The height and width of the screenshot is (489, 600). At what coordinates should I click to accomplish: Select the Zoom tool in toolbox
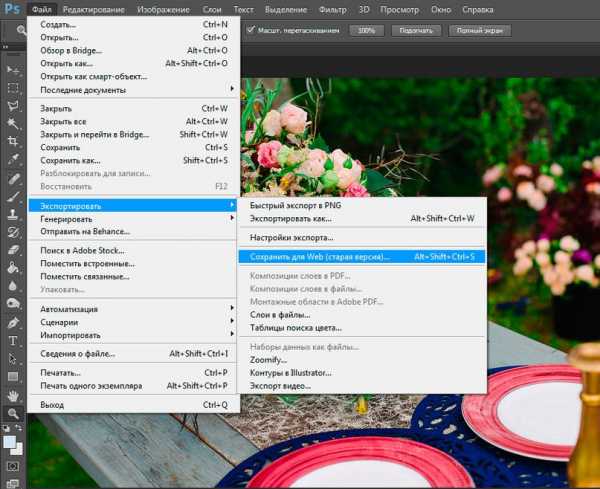(x=13, y=414)
